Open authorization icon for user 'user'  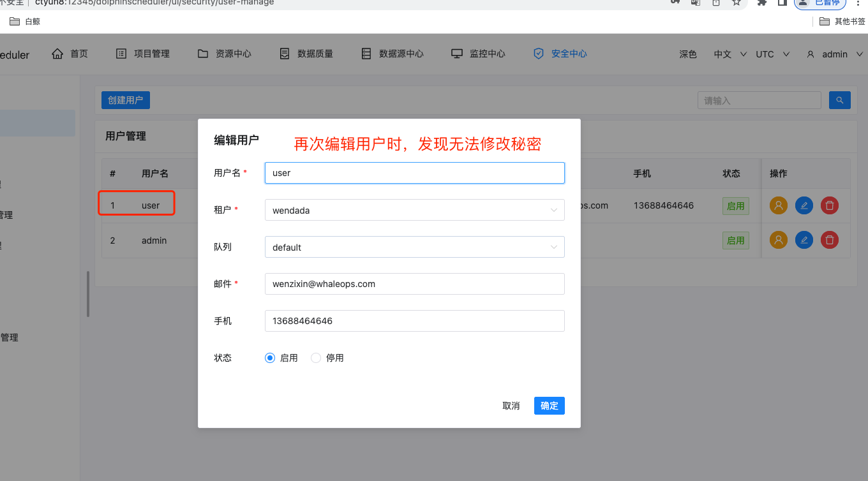778,205
